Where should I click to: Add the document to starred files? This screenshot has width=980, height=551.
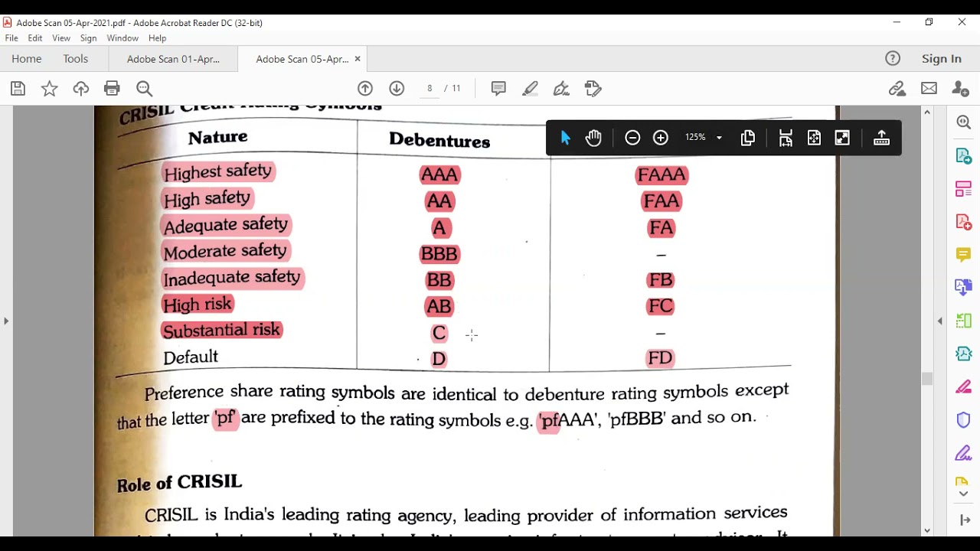(49, 89)
